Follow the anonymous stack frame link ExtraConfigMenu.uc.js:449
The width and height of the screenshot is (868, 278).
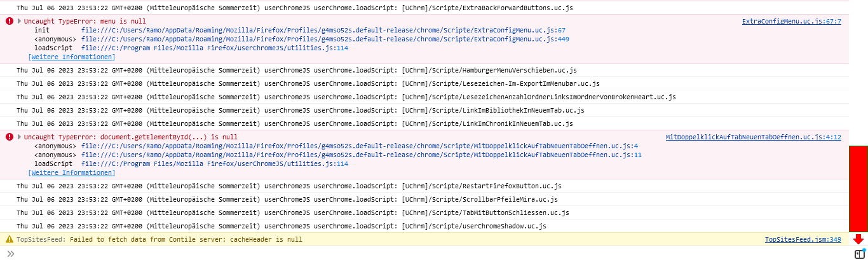[x=325, y=39]
